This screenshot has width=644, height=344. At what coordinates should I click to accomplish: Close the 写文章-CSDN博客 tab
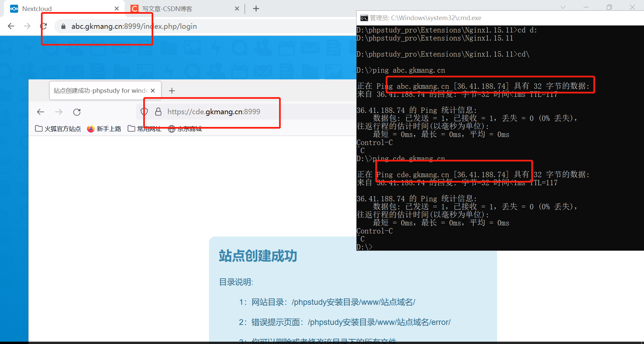tap(237, 9)
